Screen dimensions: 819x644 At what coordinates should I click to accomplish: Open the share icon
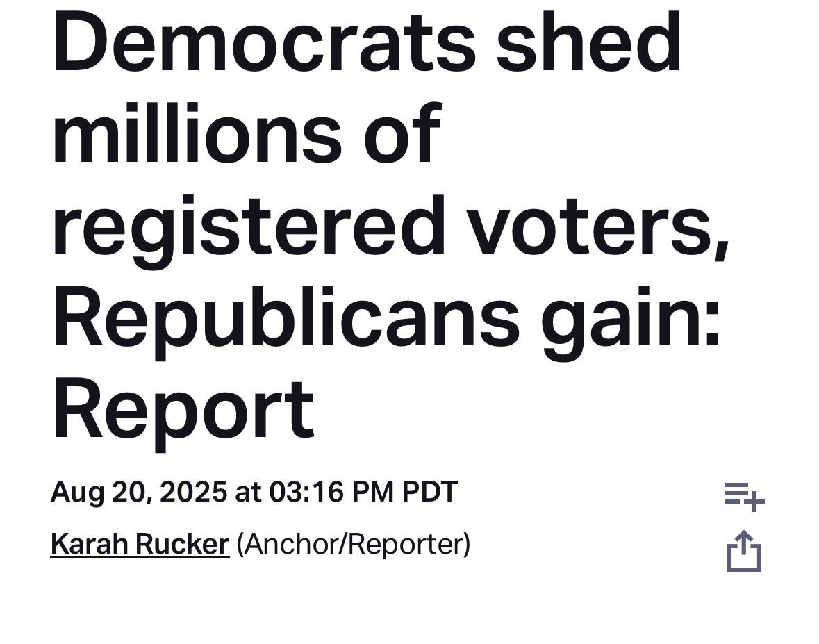(744, 551)
